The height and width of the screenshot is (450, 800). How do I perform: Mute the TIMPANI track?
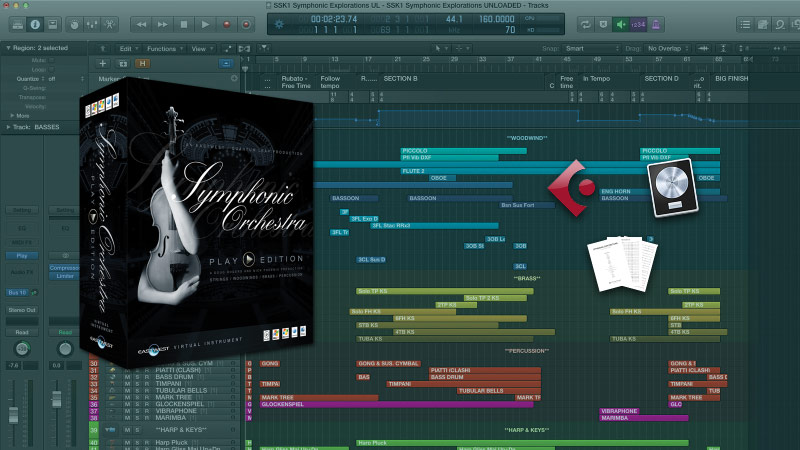click(x=127, y=384)
